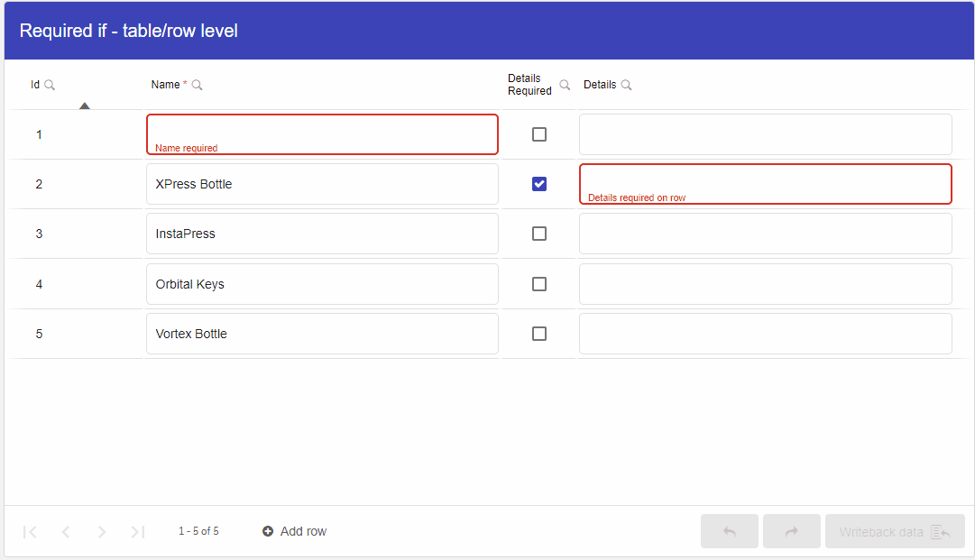
Task: Go to the first page of rows
Action: (30, 531)
